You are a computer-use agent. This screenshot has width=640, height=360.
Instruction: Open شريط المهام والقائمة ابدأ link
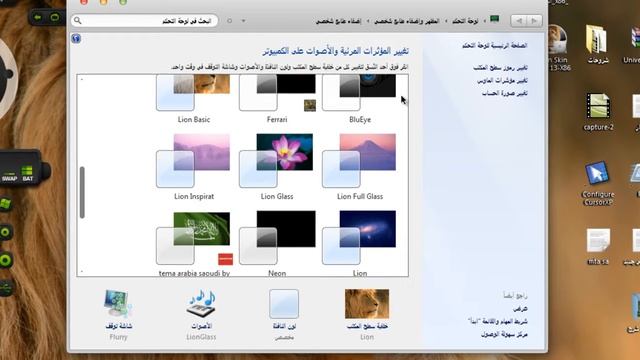(498, 321)
